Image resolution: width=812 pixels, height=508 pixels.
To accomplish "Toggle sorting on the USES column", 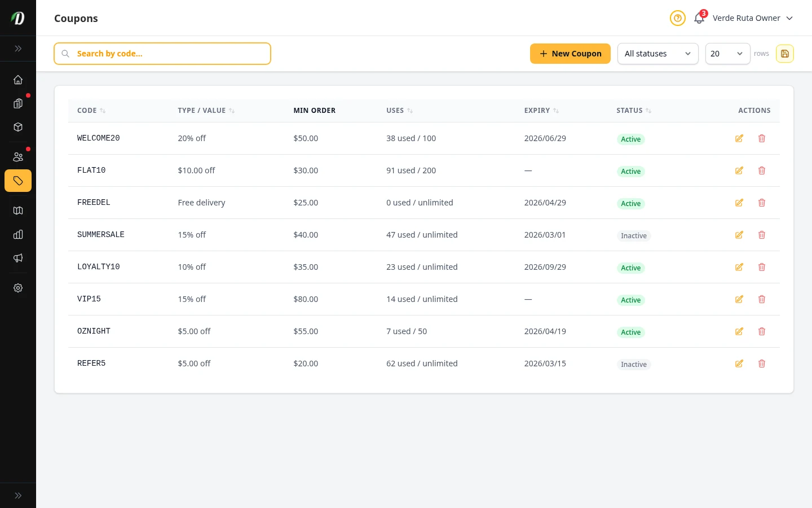I will [x=410, y=111].
